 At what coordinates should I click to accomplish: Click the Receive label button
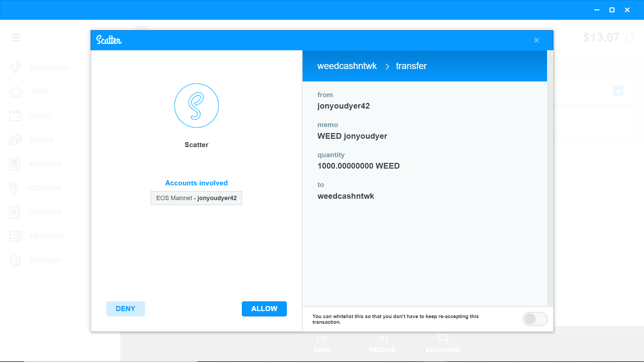click(382, 350)
